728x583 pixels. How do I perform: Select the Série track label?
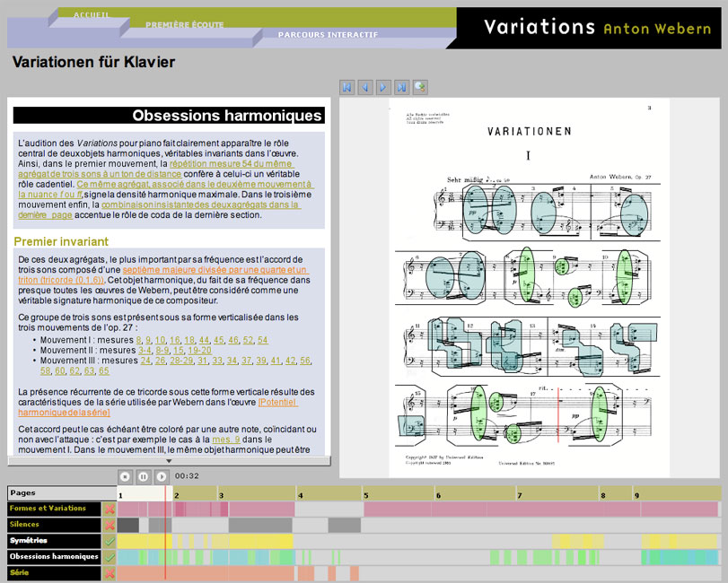(x=54, y=573)
